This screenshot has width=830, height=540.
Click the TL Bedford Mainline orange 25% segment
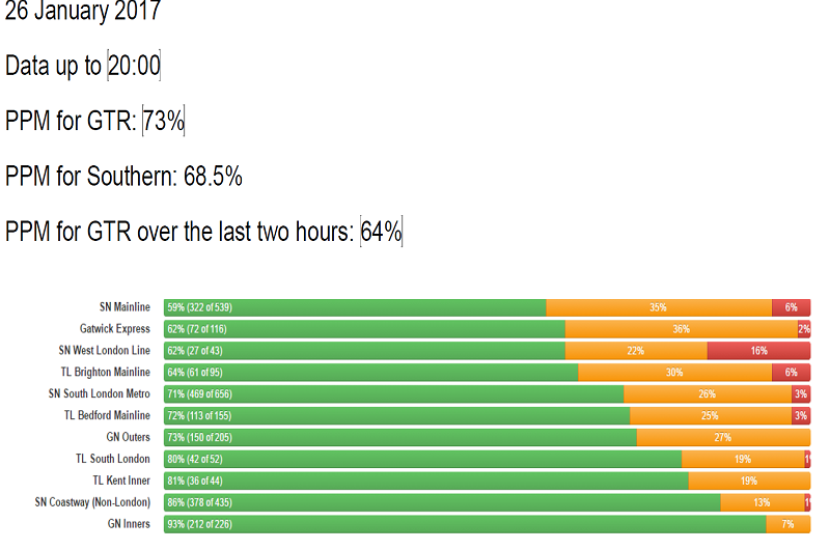click(x=710, y=416)
